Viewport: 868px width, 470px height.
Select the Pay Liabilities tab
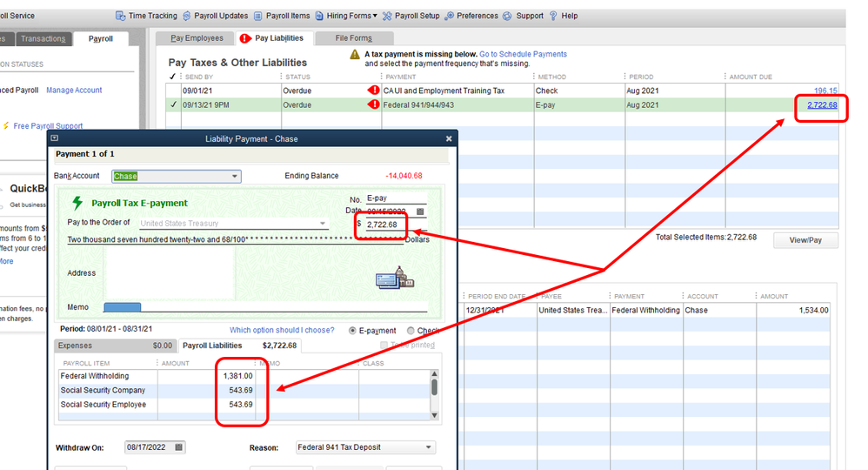pos(274,37)
